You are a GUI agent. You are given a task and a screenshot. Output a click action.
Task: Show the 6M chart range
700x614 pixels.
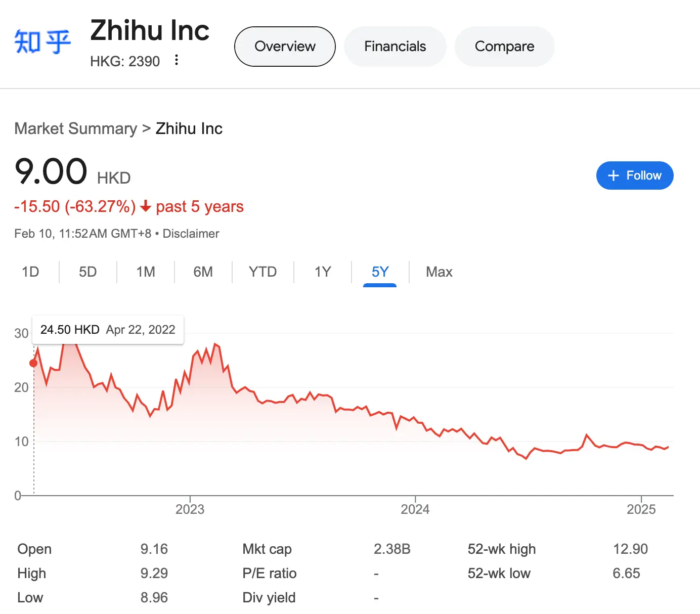coord(203,272)
